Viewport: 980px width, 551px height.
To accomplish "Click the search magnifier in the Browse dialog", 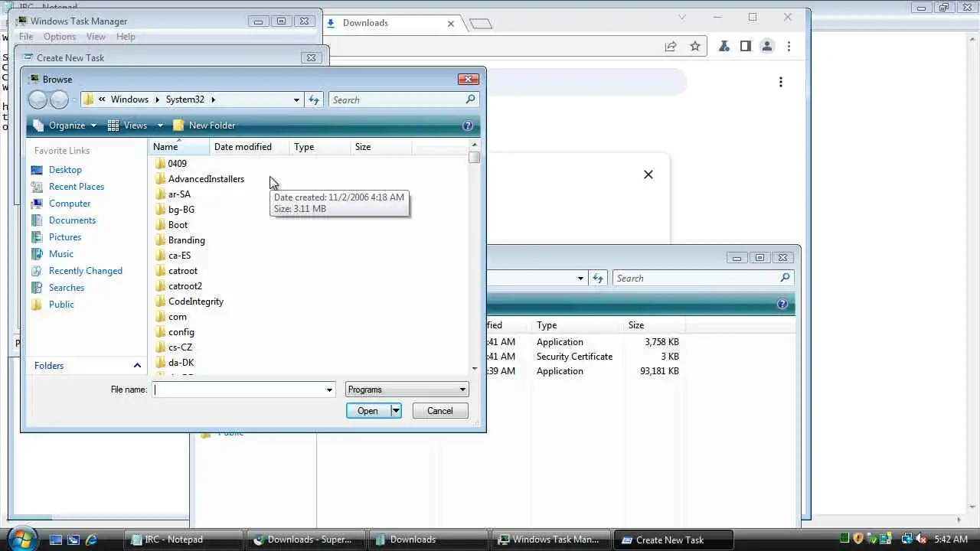I will (x=470, y=99).
